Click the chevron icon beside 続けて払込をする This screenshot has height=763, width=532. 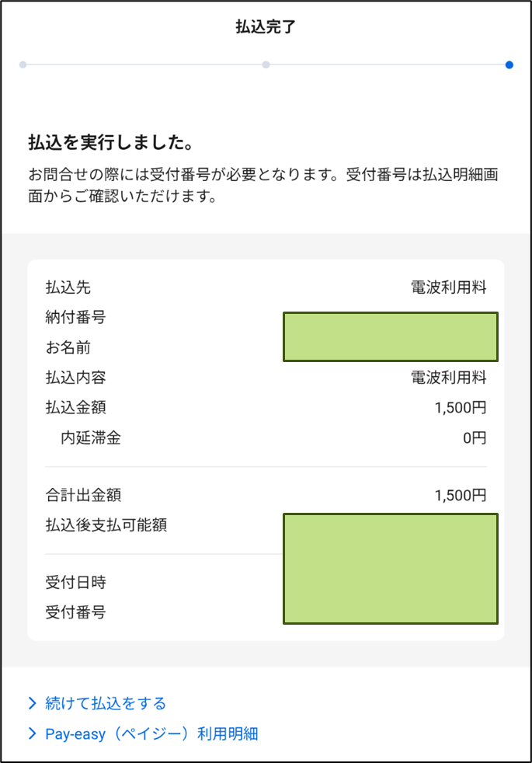(33, 704)
